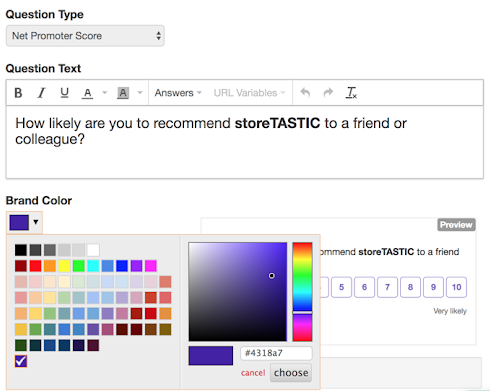490x391 pixels.
Task: Open the background color dropdown arrow
Action: (140, 93)
